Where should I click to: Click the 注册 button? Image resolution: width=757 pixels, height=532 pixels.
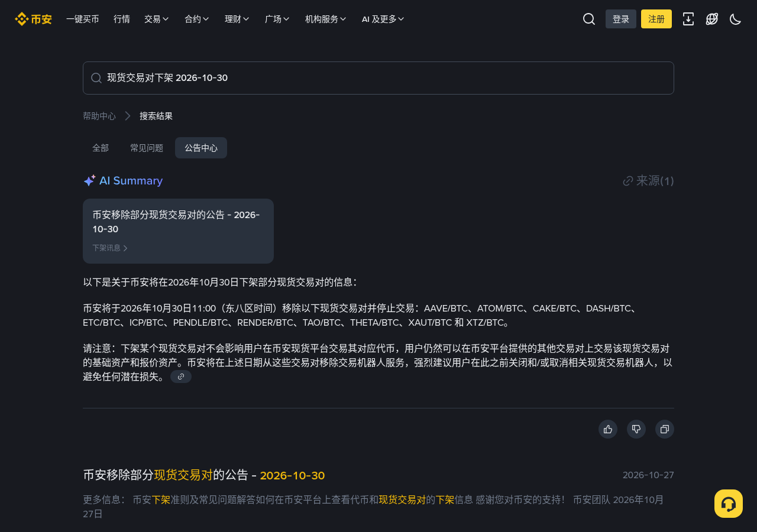(x=656, y=19)
